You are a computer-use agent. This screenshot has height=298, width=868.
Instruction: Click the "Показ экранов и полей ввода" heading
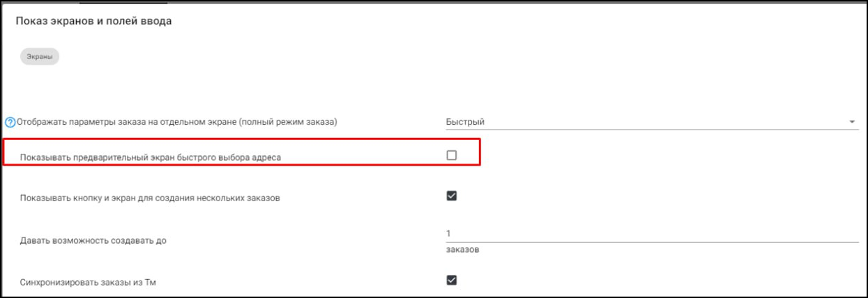coord(93,22)
